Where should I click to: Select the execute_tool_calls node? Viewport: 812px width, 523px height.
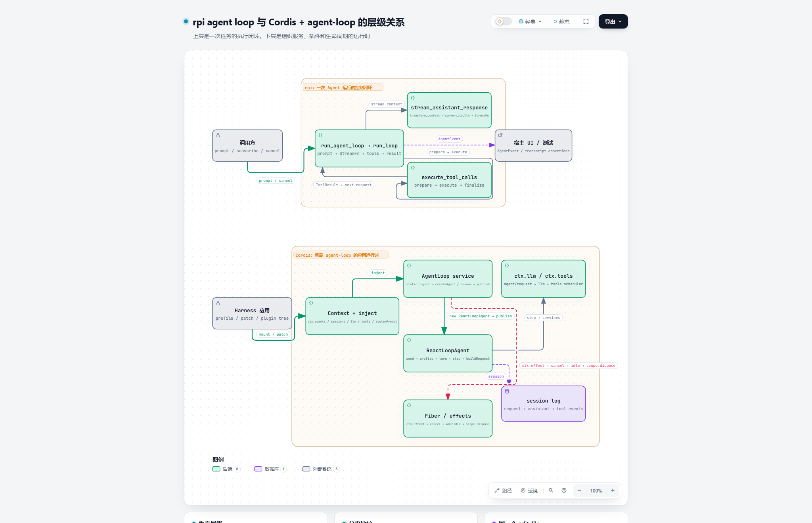point(449,180)
